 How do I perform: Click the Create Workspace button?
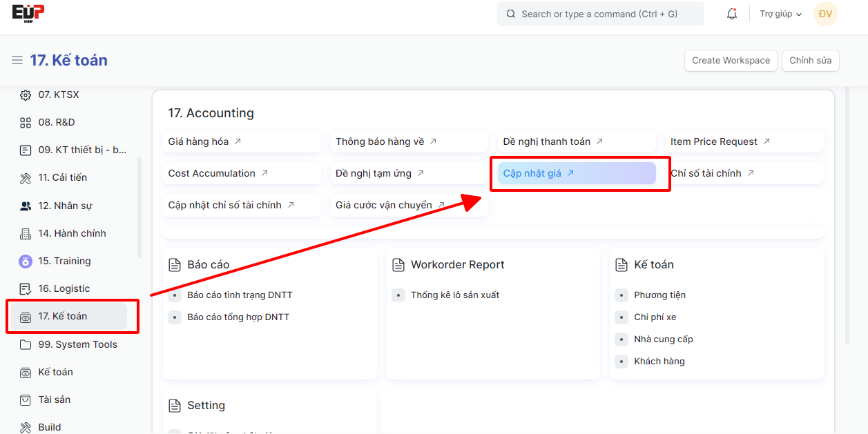point(731,61)
